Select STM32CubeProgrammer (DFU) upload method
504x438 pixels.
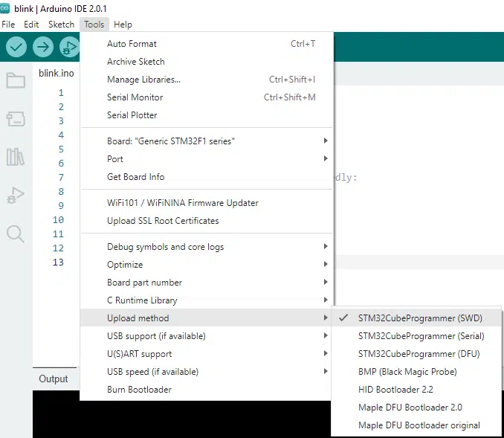416,354
